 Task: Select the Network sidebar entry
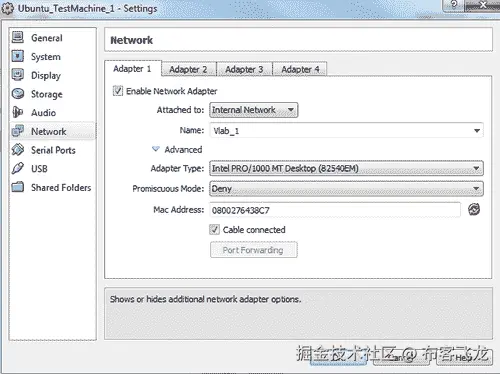coord(53,131)
